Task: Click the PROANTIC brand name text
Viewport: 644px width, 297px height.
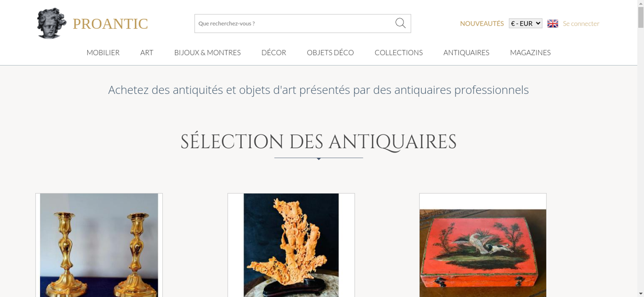Action: (x=110, y=24)
